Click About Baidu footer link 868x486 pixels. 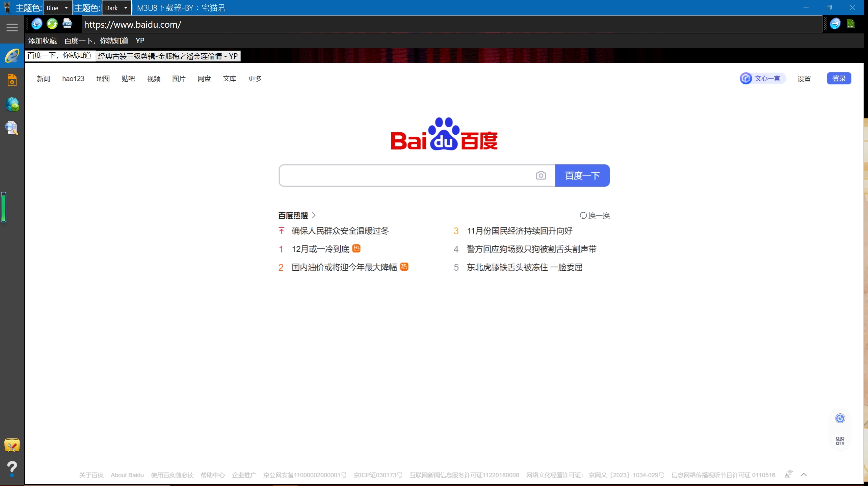(x=127, y=475)
